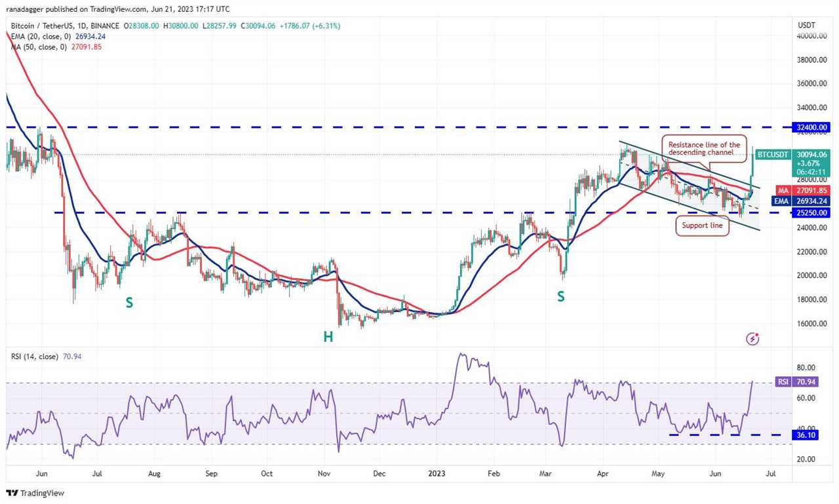The image size is (839, 504).
Task: Select the 'Support line' callout box
Action: [x=702, y=225]
